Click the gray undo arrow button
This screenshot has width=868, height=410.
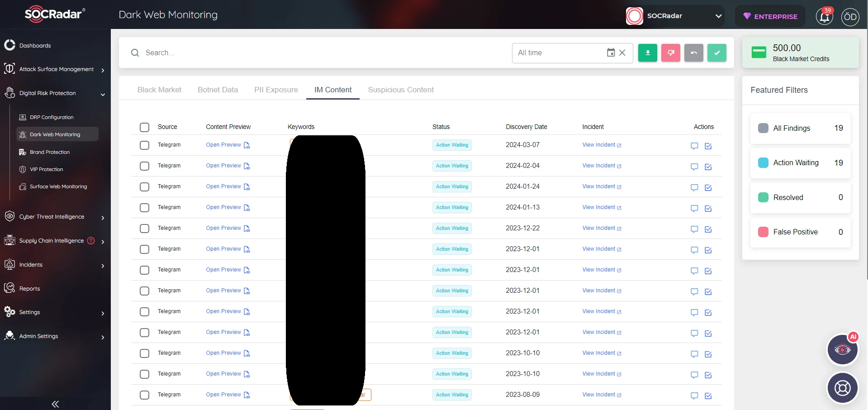coord(693,53)
